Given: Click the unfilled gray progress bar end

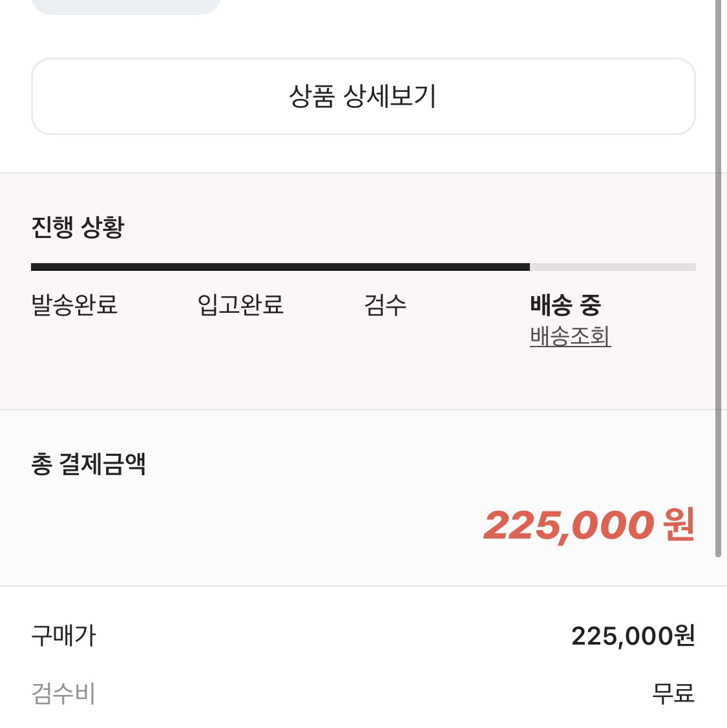Looking at the screenshot, I should point(613,267).
